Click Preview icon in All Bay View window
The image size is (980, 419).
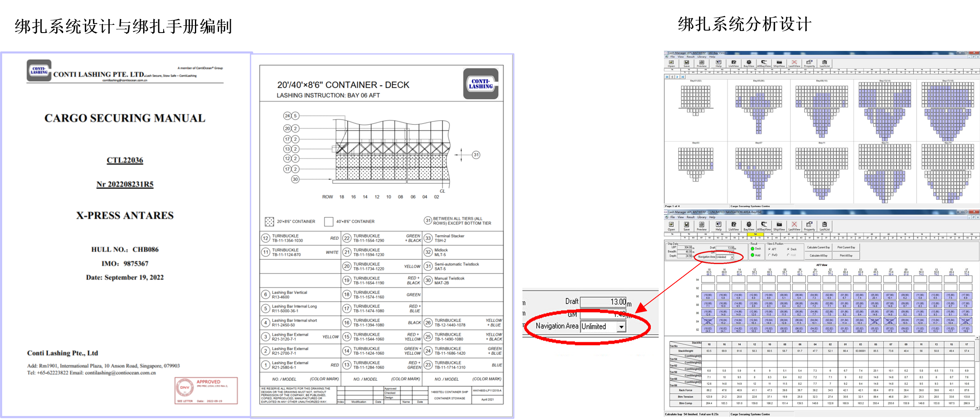[x=701, y=64]
